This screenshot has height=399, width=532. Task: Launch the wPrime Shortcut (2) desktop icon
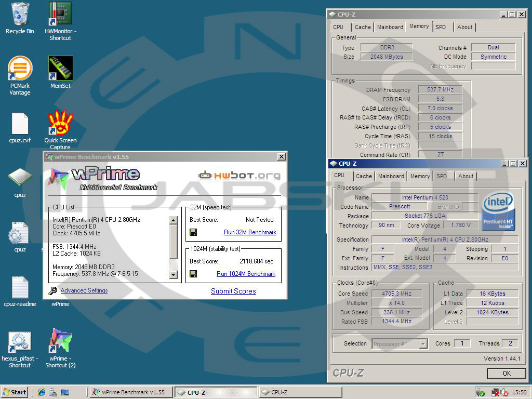(x=60, y=341)
